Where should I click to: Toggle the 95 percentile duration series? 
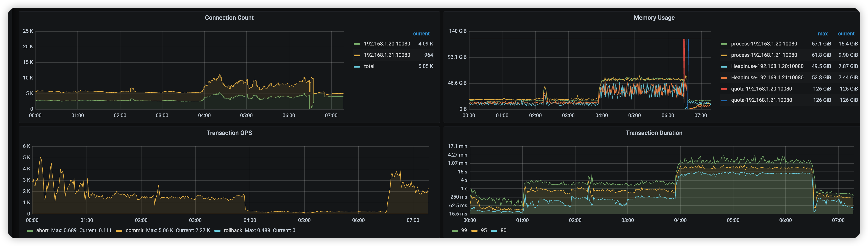(x=484, y=230)
